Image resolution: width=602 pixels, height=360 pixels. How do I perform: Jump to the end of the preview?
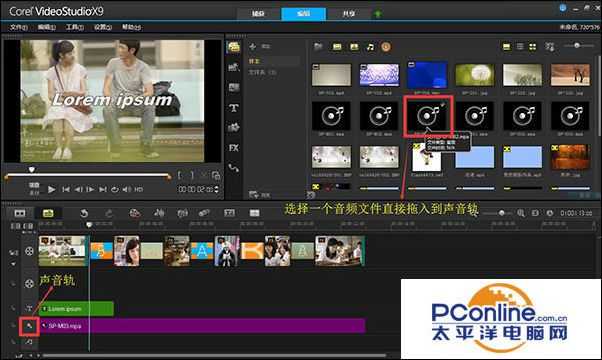coord(103,189)
